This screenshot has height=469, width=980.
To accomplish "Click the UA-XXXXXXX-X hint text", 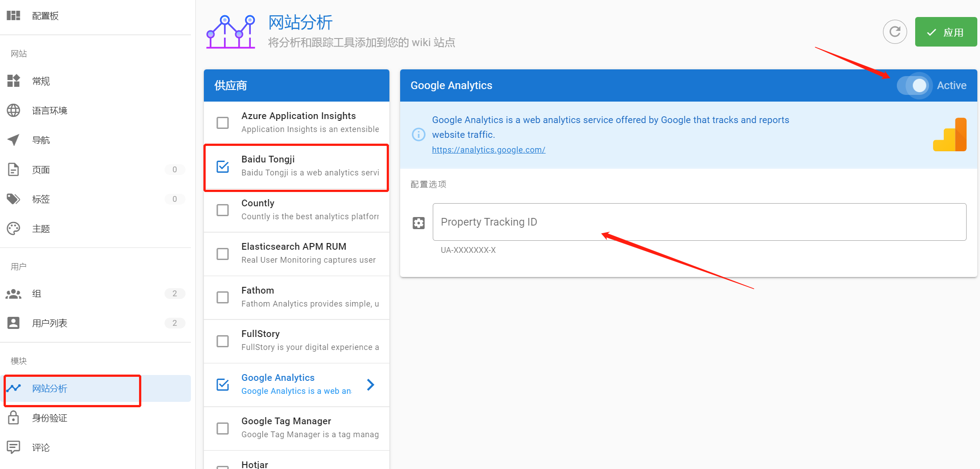I will tap(468, 250).
